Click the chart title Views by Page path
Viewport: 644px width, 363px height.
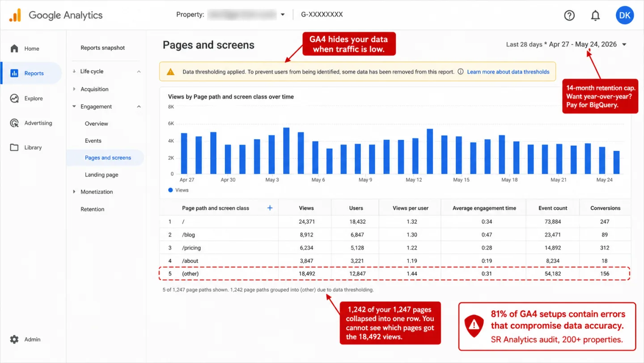(x=231, y=97)
